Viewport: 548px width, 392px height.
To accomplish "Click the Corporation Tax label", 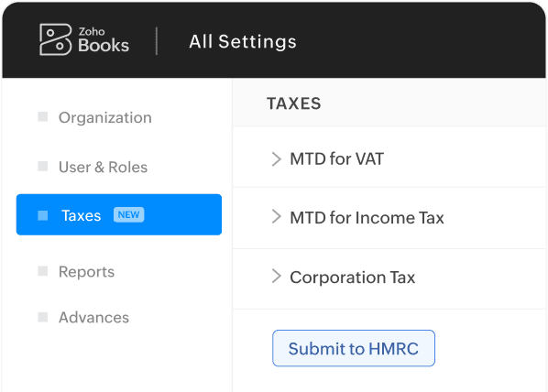I will [352, 278].
